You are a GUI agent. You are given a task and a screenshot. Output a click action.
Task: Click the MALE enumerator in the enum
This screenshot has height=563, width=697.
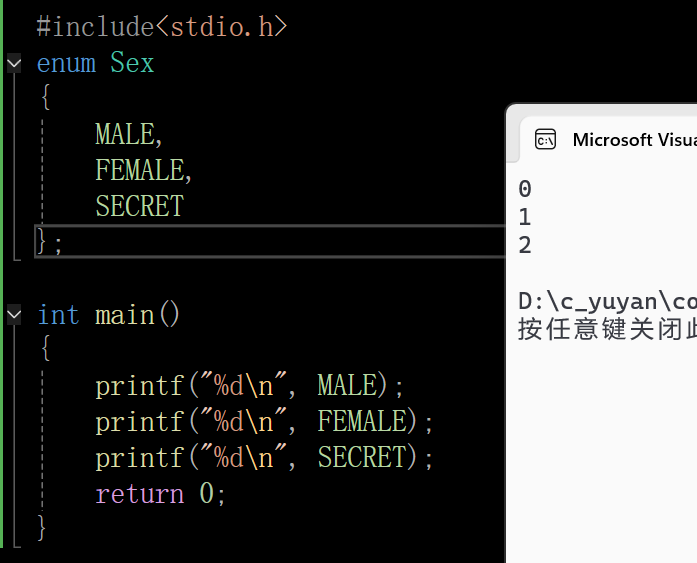(x=128, y=134)
